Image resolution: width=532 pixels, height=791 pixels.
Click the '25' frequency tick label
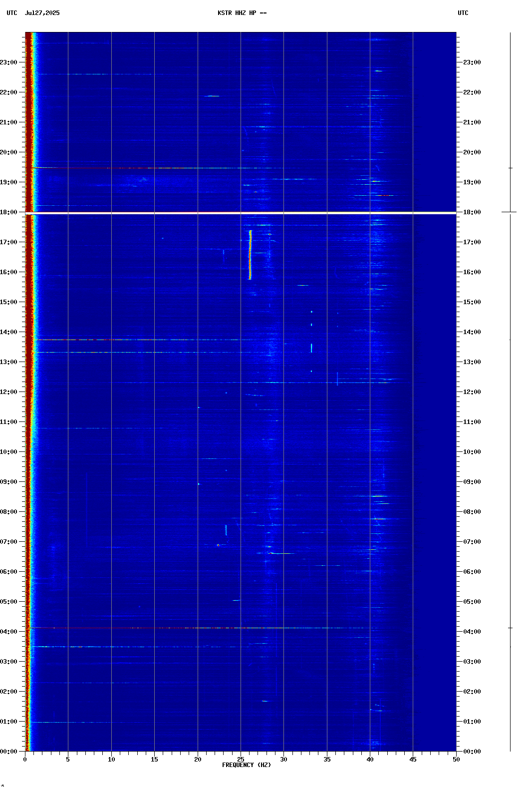point(241,760)
